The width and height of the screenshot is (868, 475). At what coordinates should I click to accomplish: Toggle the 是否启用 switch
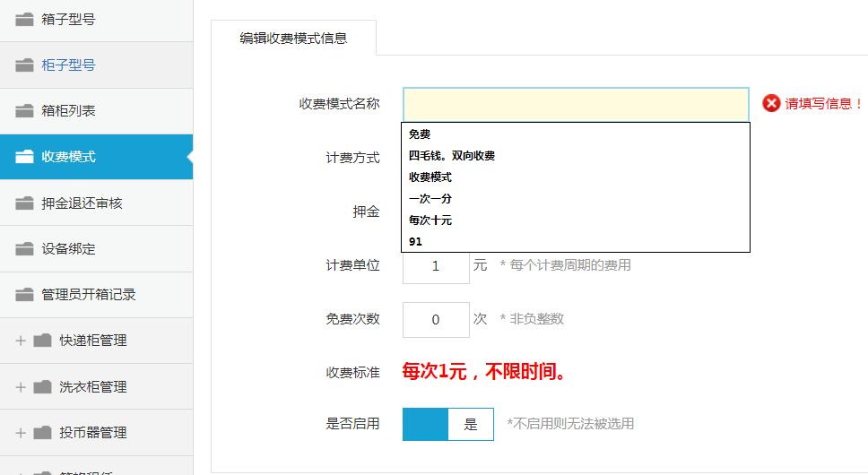pos(447,425)
